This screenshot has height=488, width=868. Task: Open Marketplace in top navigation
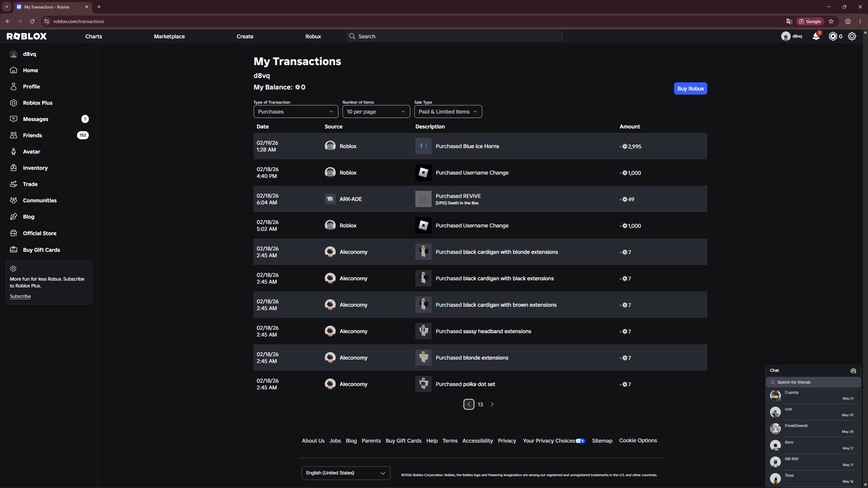pyautogui.click(x=169, y=36)
